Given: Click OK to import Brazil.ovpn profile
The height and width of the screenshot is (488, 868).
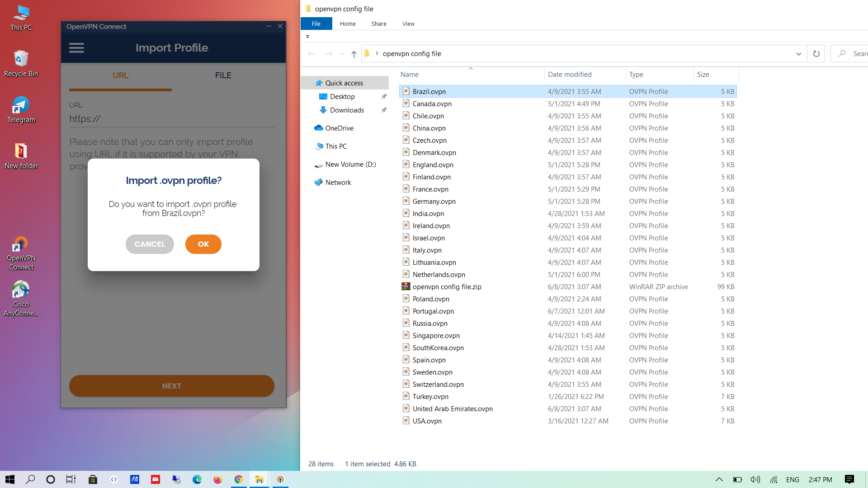Looking at the screenshot, I should pos(203,244).
